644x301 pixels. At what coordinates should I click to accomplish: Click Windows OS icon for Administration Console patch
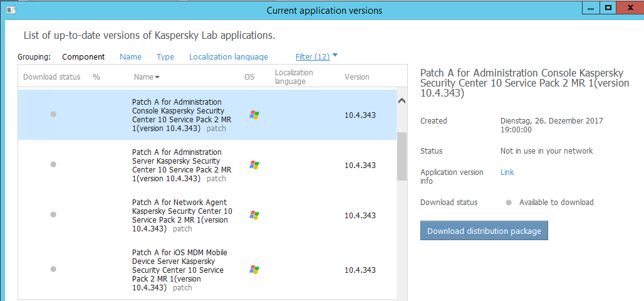(254, 115)
